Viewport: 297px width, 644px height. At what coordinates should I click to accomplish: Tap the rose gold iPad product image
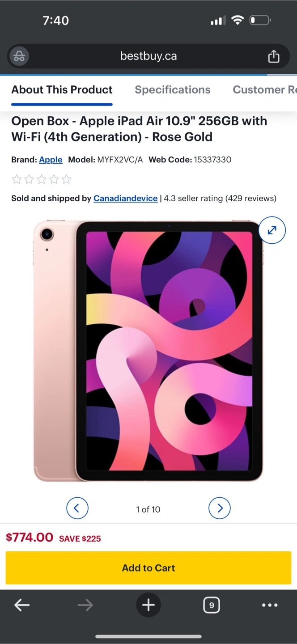[148, 351]
